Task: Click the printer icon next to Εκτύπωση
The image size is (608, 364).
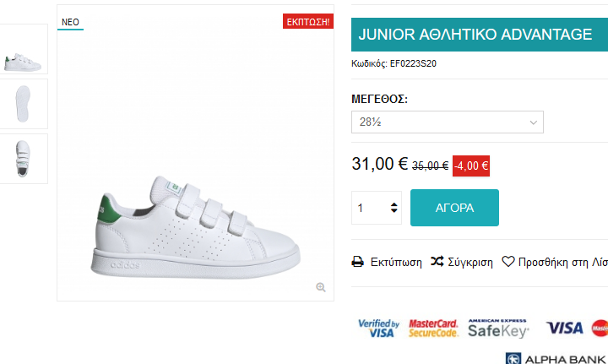Action: (x=358, y=262)
